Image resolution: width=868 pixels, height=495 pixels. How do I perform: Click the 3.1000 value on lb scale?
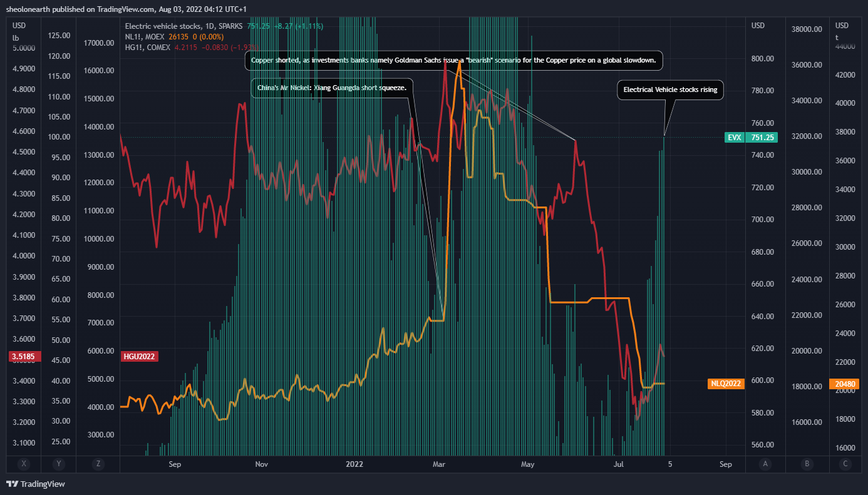pyautogui.click(x=24, y=443)
